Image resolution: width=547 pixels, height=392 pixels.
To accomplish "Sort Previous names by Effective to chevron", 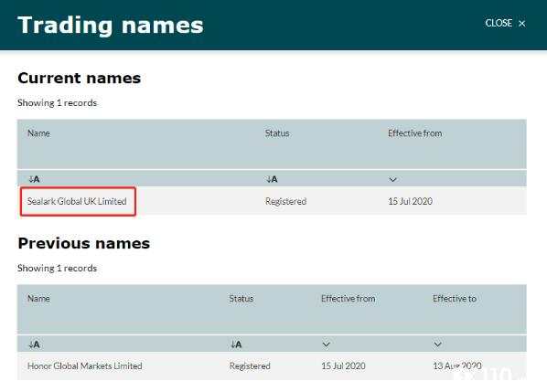I will (x=437, y=344).
